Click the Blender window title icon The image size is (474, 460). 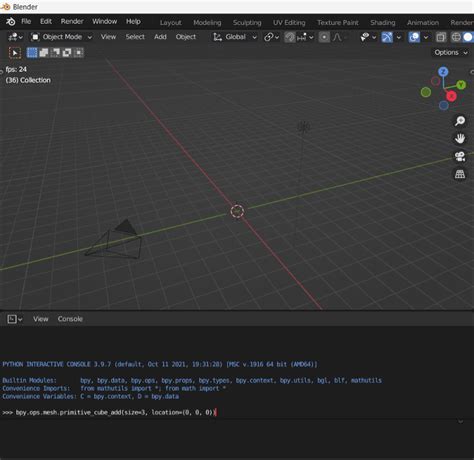point(6,7)
